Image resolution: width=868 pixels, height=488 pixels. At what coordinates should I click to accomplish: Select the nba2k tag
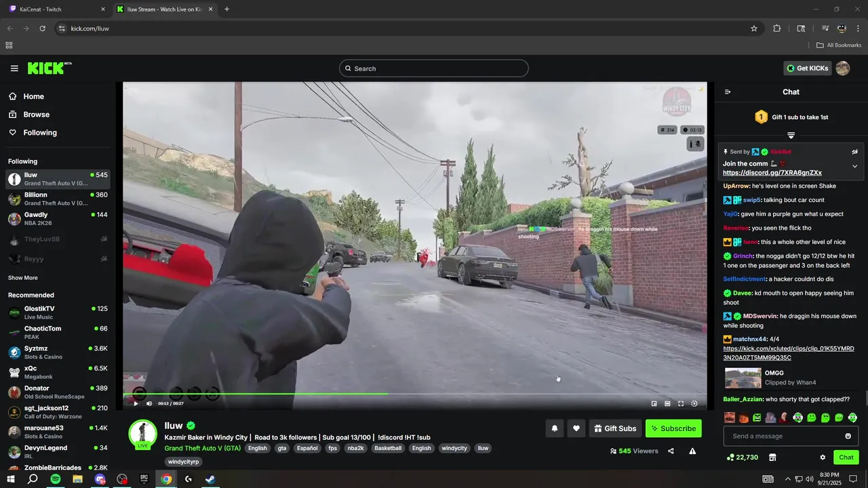click(355, 448)
